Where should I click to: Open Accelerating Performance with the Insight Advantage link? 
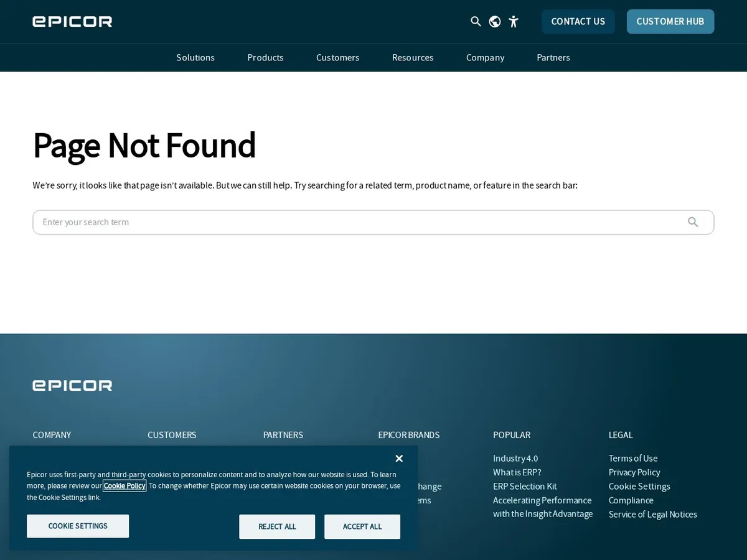[x=543, y=507]
